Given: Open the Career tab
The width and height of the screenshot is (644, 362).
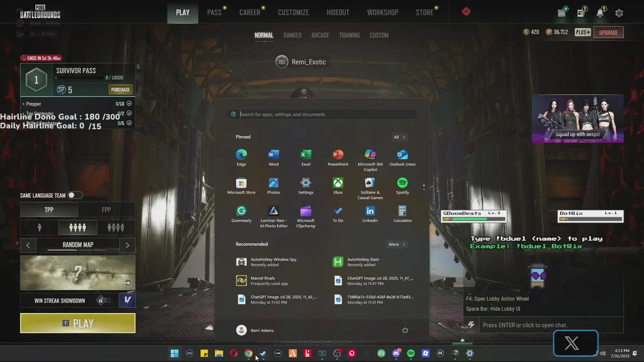Looking at the screenshot, I should (250, 13).
